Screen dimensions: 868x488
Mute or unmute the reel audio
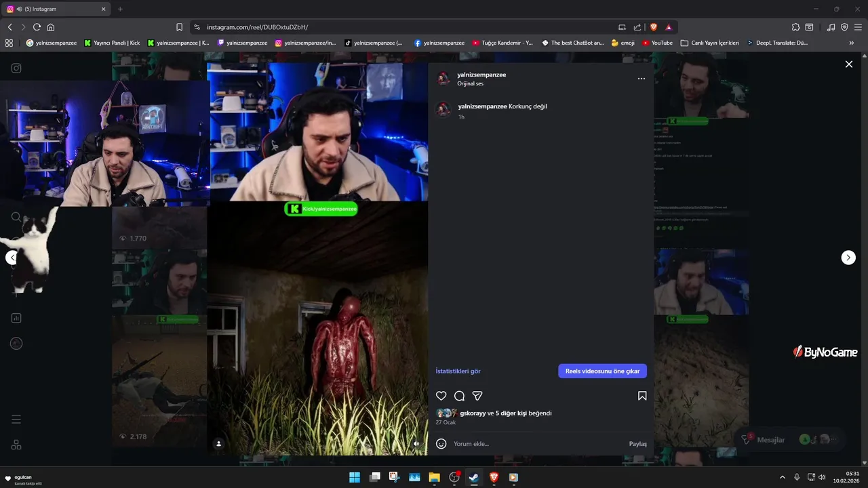click(x=416, y=444)
